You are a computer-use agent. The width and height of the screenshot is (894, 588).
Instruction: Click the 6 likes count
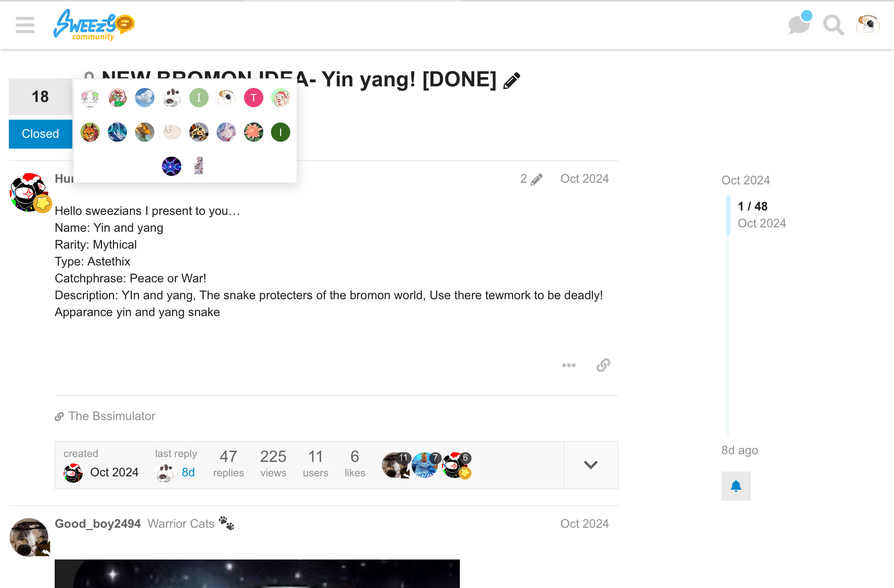click(x=355, y=464)
